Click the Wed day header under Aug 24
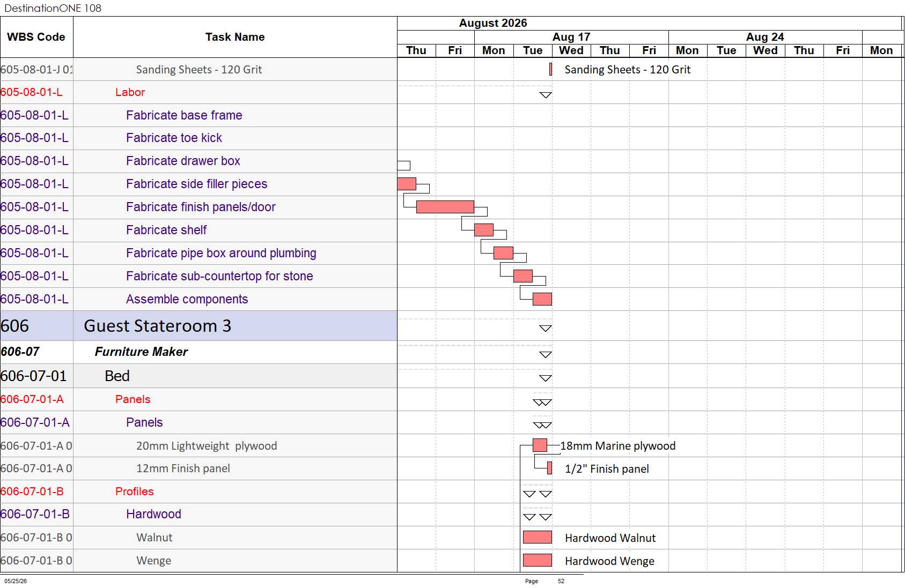The height and width of the screenshot is (588, 905). 766,50
